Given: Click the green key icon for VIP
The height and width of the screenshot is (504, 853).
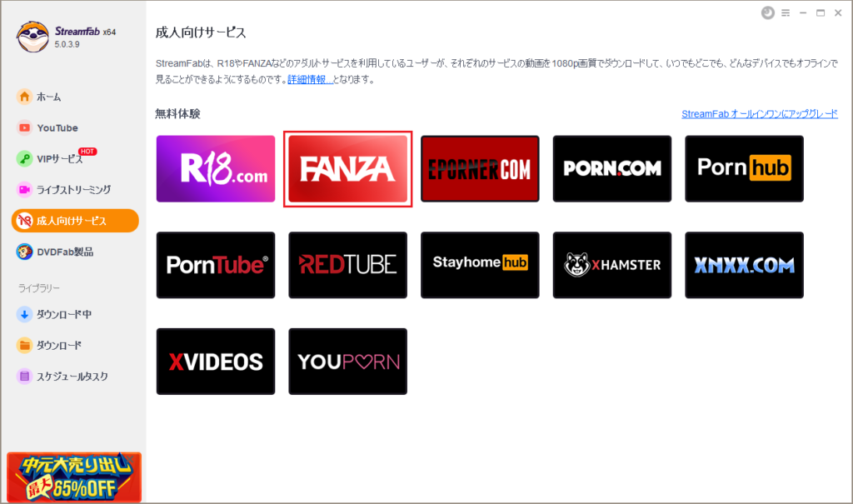Looking at the screenshot, I should (x=24, y=159).
